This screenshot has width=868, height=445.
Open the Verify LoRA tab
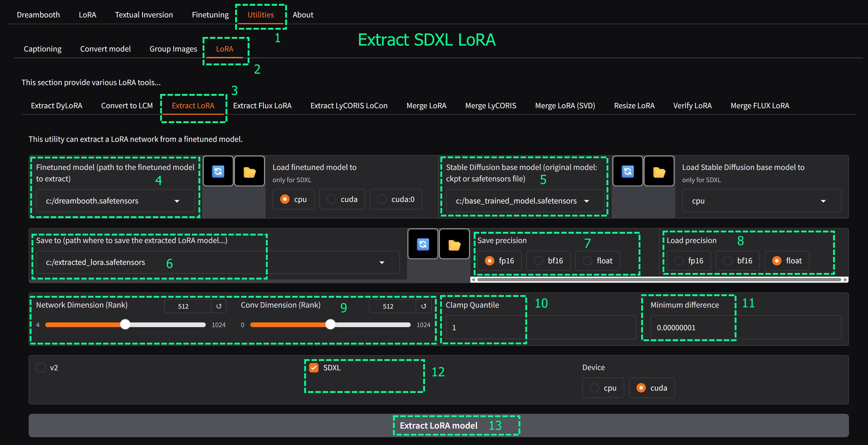(x=693, y=106)
